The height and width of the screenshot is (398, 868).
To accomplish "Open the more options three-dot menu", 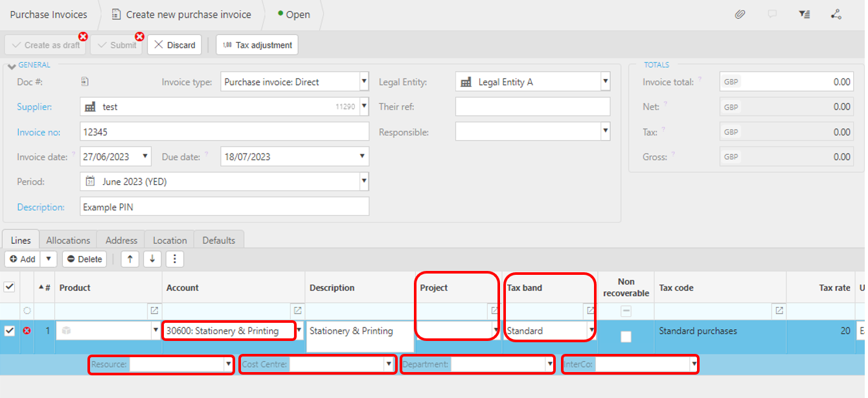I will click(175, 259).
